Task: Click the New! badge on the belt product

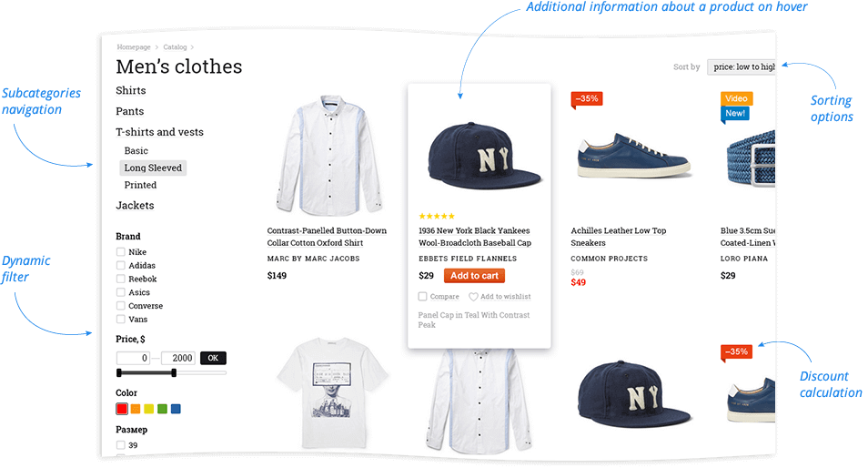Action: coord(735,114)
